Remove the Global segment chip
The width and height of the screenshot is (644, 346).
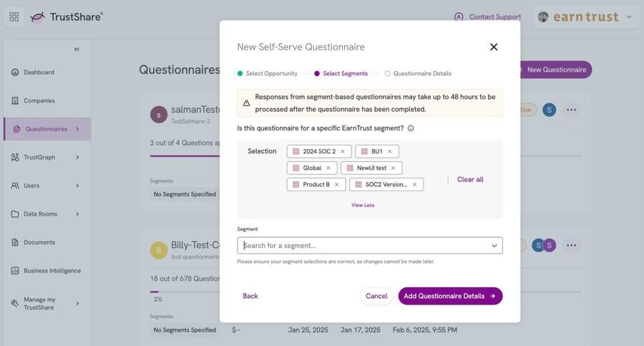point(328,168)
